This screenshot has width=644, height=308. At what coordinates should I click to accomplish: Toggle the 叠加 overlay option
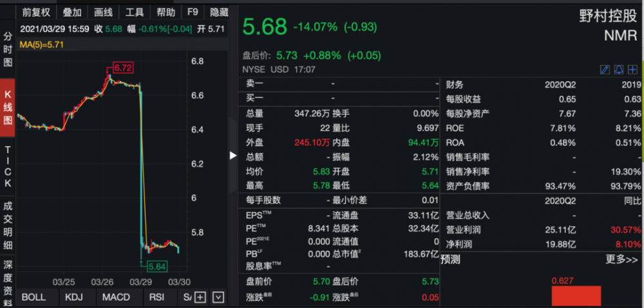[72, 12]
